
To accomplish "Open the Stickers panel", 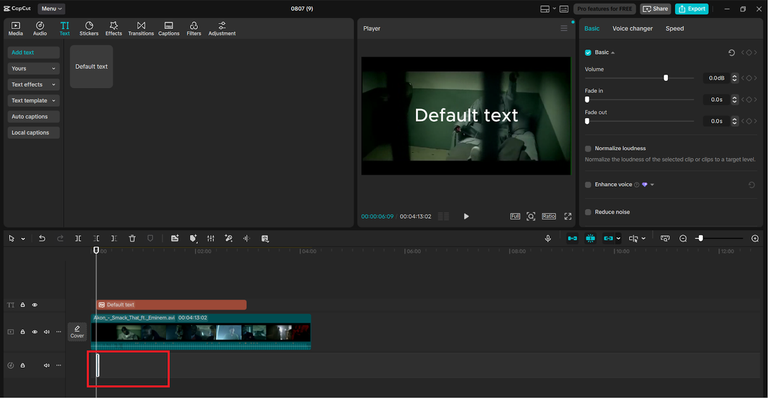I will click(x=88, y=28).
